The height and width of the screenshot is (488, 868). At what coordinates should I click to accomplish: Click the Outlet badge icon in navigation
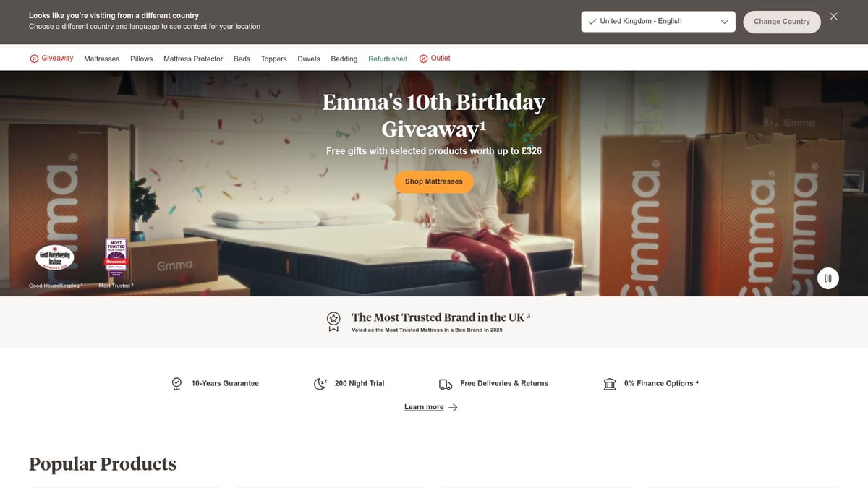pyautogui.click(x=423, y=59)
